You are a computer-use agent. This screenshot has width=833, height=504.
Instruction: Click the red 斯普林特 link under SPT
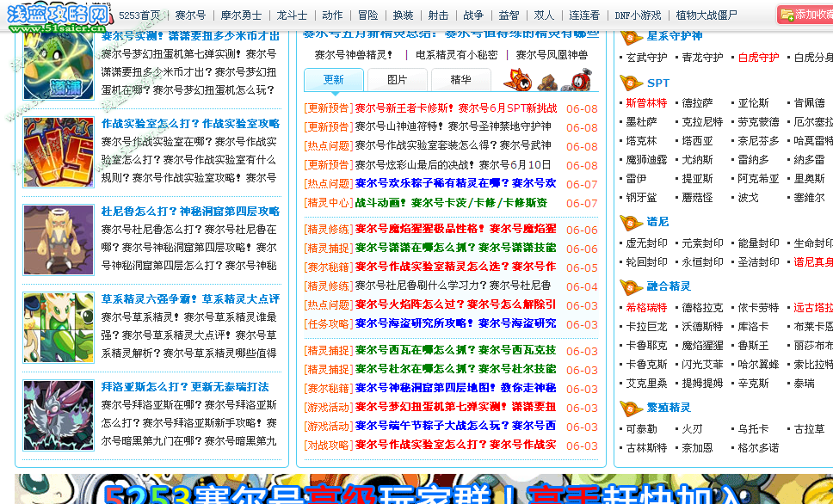click(x=646, y=103)
